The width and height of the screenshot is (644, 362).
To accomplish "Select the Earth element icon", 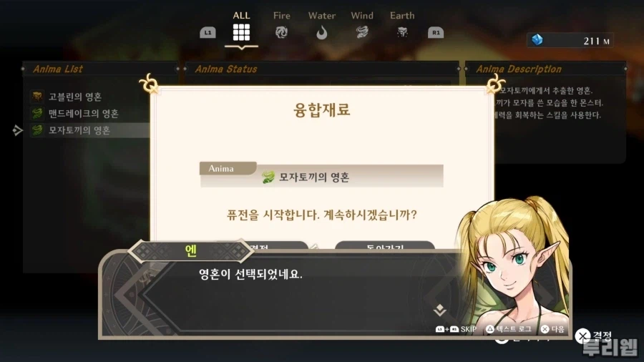I will tap(402, 32).
